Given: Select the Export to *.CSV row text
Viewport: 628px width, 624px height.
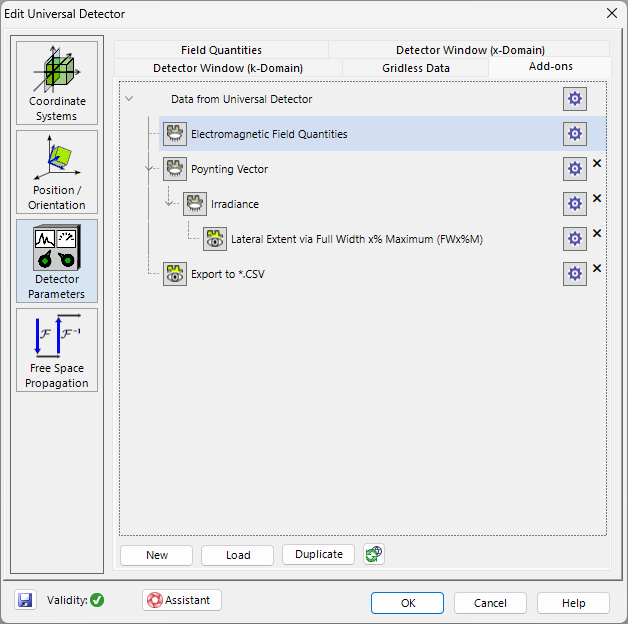Looking at the screenshot, I should (228, 274).
